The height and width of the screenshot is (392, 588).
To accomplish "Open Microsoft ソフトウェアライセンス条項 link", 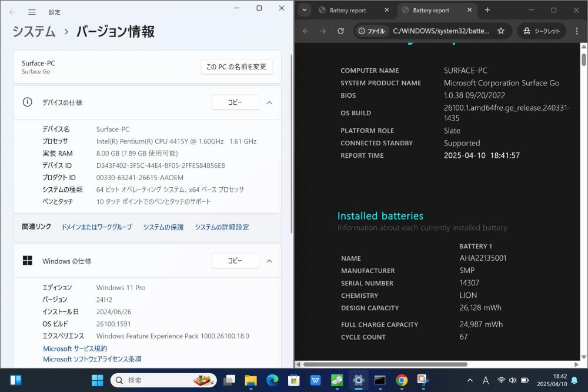I will (92, 359).
